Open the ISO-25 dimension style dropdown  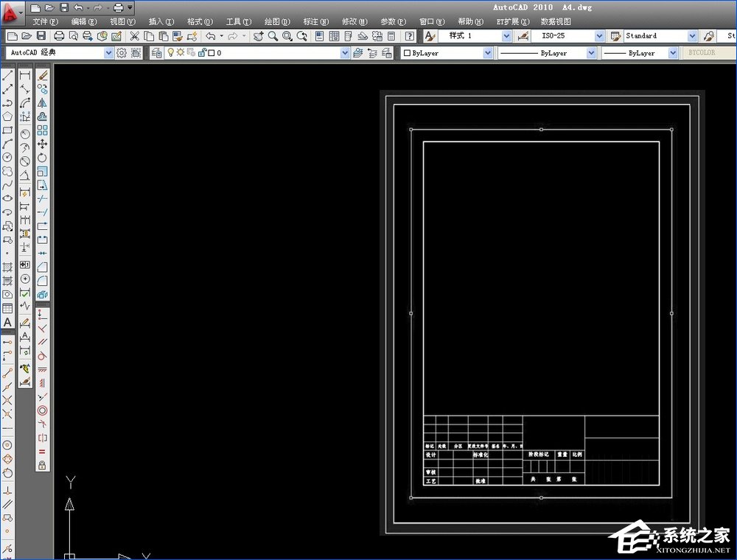click(x=599, y=35)
